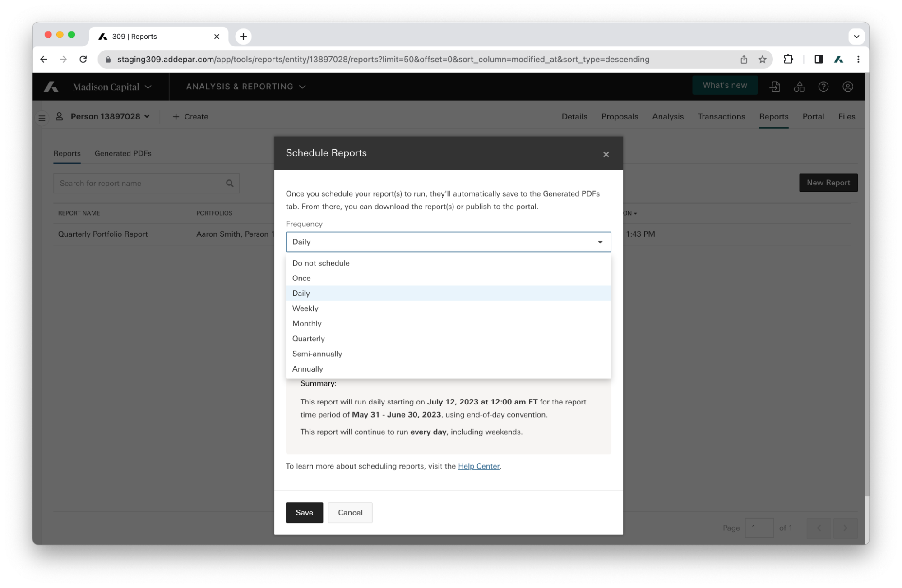Click the sort arrow on last column header
This screenshot has height=588, width=902.
coord(635,213)
